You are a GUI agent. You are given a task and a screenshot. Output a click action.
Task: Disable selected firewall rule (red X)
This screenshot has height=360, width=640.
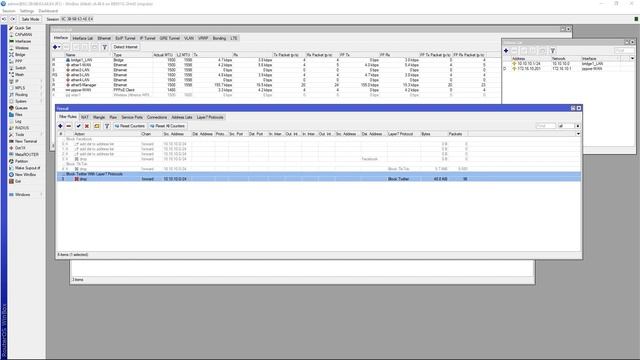[87, 126]
